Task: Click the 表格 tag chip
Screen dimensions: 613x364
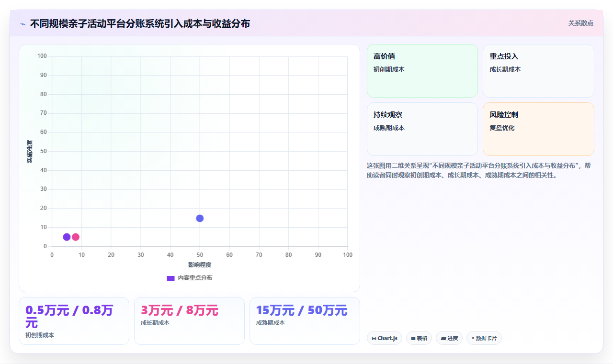Action: pyautogui.click(x=419, y=338)
